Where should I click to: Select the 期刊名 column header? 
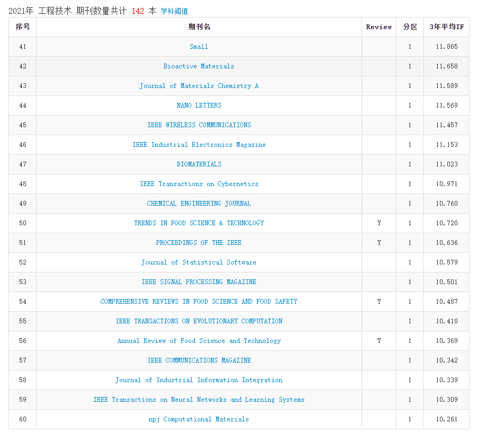(x=199, y=27)
